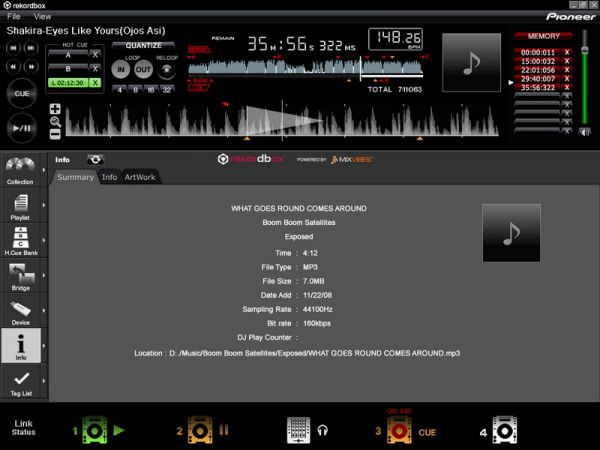Switch to the Info tab
Viewport: 600px width, 450px height.
(x=109, y=177)
